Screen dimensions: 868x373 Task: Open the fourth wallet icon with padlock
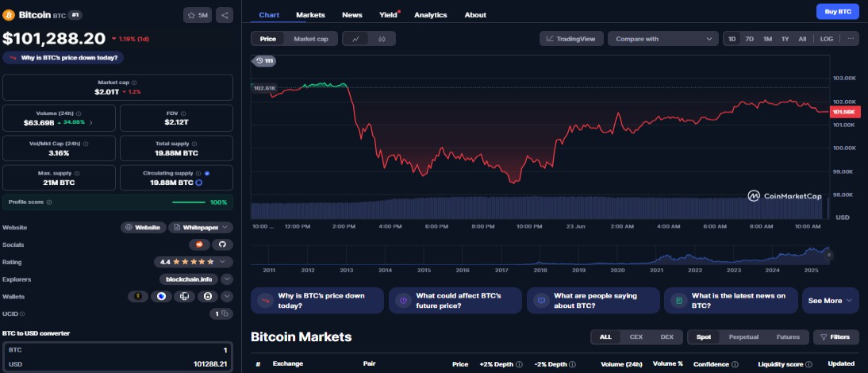pyautogui.click(x=208, y=297)
